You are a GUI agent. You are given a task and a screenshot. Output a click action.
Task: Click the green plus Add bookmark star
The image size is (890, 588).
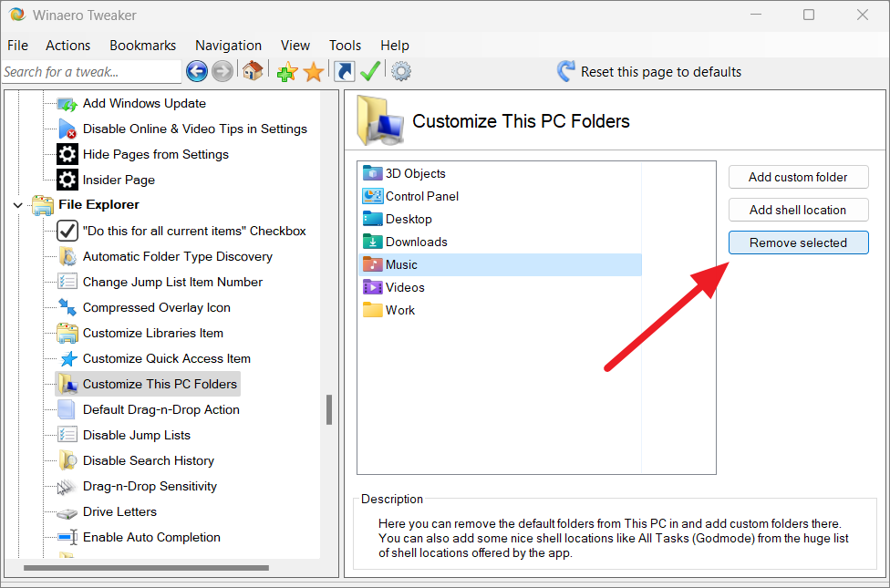click(x=287, y=71)
